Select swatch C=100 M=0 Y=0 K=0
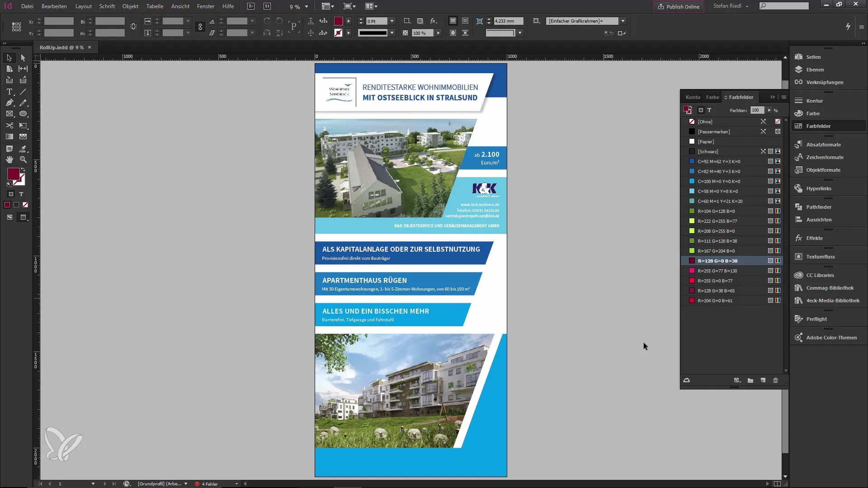 click(x=732, y=181)
